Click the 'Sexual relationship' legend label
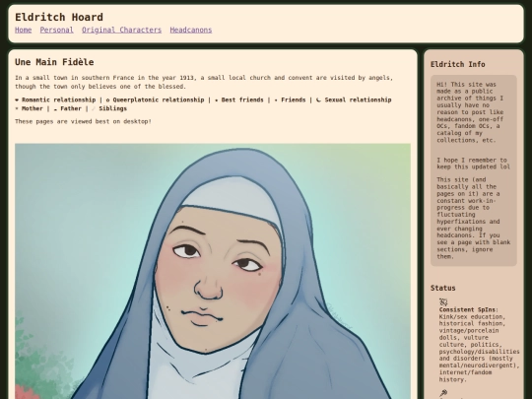This screenshot has width=532, height=399. [358, 100]
